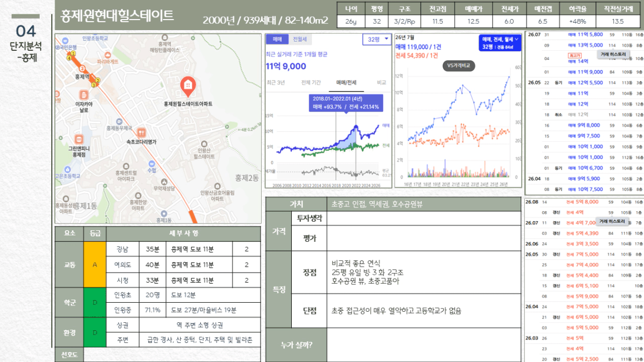
Task: Select the 전체 기간 chart tab
Action: tap(311, 83)
